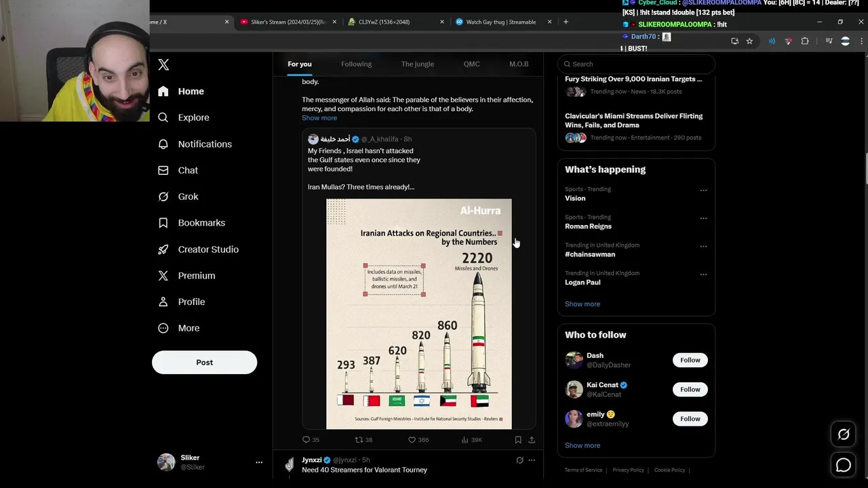Open Sliker account options ellipsis

pos(258,462)
